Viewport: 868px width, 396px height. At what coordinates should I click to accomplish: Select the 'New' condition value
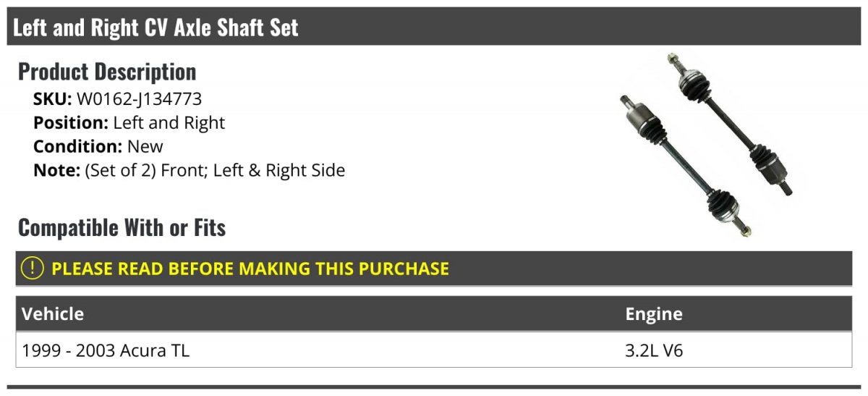tap(145, 146)
